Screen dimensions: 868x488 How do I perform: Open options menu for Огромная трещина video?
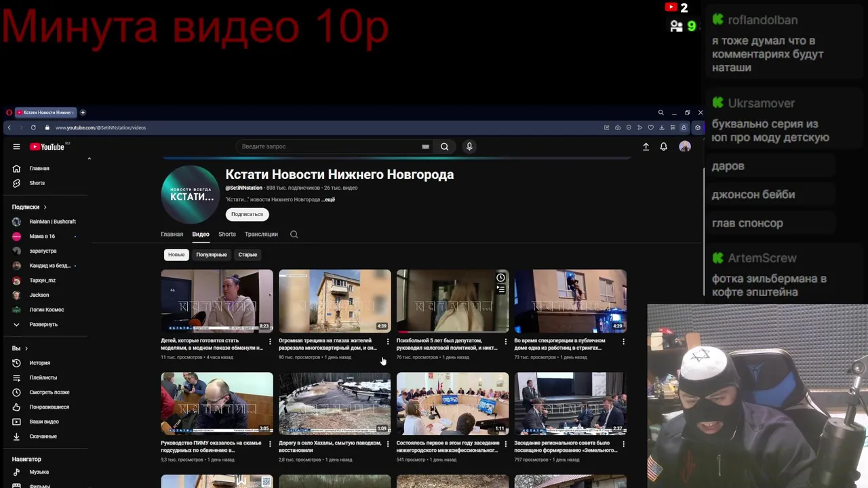point(388,342)
